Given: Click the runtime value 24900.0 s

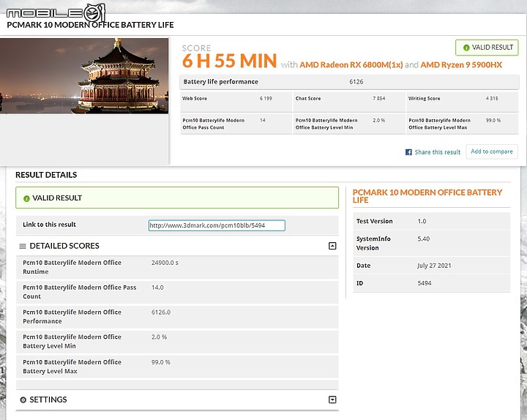Looking at the screenshot, I should point(165,263).
